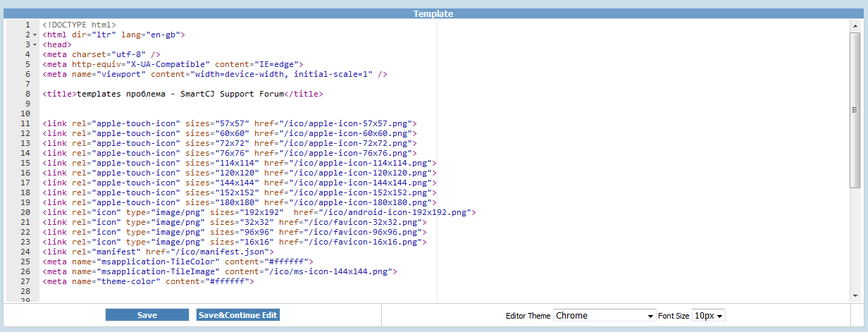Click line number 8 in the gutter

(x=27, y=94)
